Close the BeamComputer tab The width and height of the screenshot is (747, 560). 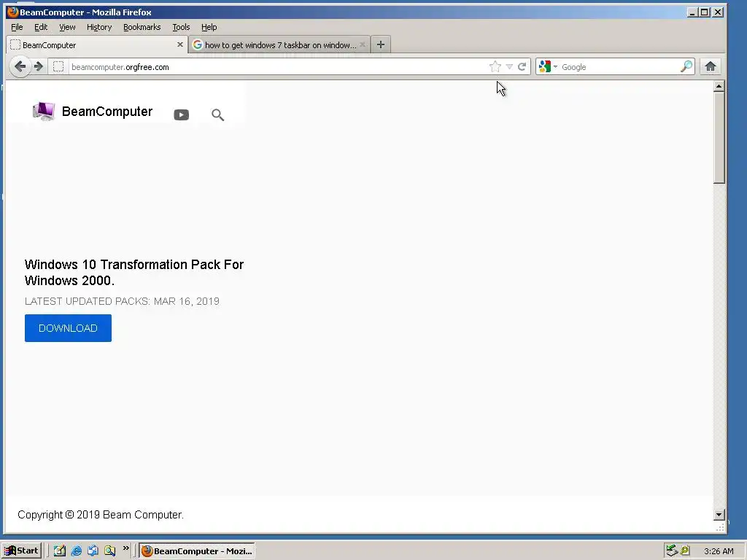(x=180, y=44)
